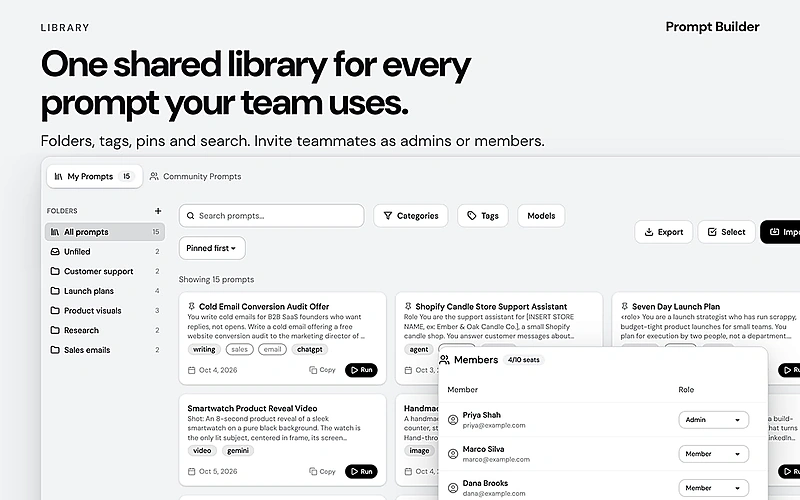
Task: Click the search magnifier icon
Action: click(x=190, y=216)
